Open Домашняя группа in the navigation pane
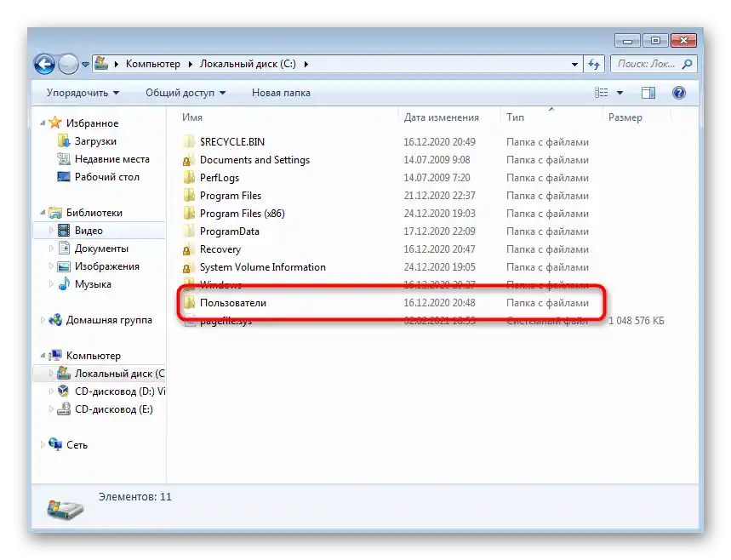The image size is (731, 560). click(109, 320)
